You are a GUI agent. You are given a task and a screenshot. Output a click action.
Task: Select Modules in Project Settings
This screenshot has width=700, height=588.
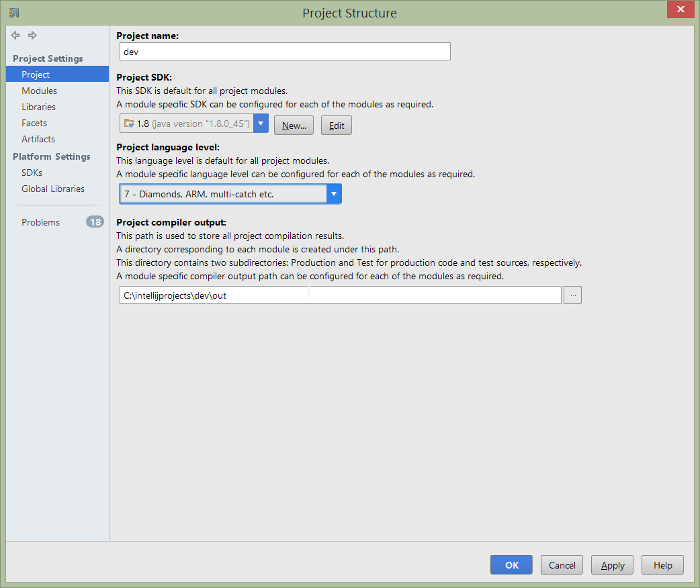[39, 91]
